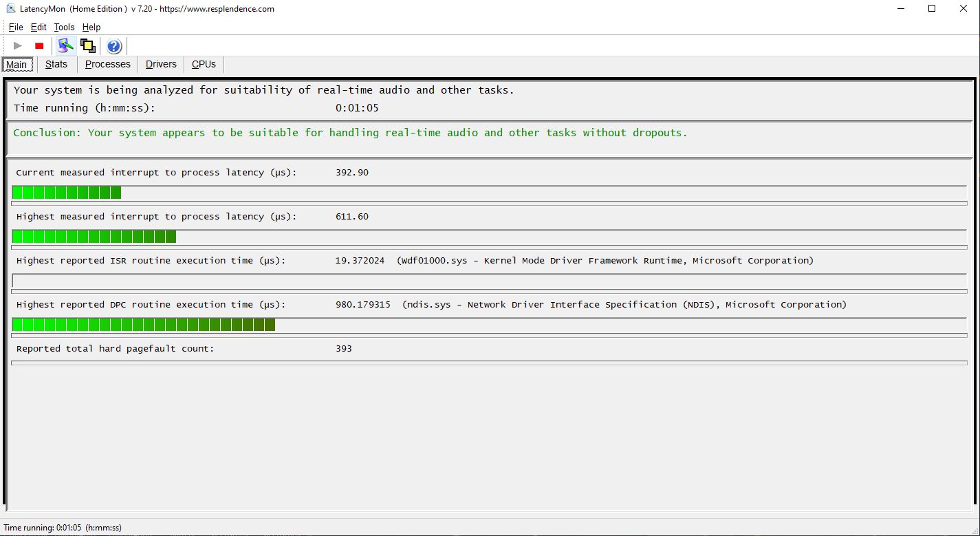The height and width of the screenshot is (536, 980).
Task: Click the highest measured interrupt latency bar
Action: click(x=489, y=237)
